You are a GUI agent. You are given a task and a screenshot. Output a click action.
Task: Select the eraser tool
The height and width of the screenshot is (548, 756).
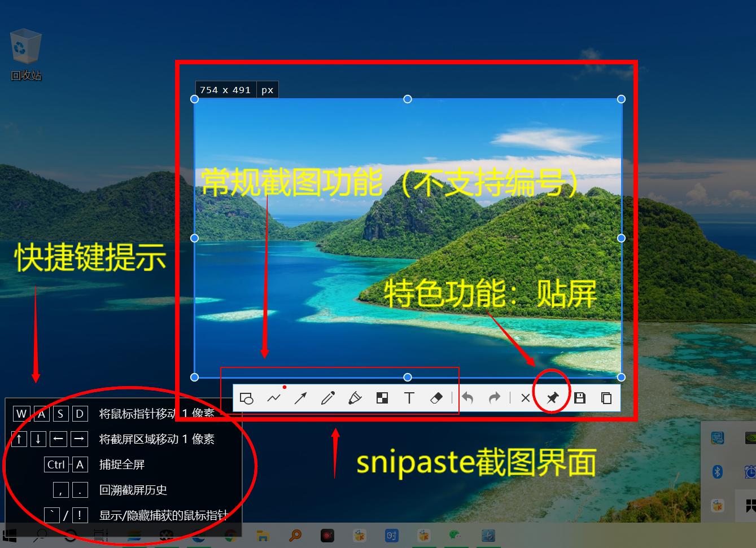tap(436, 398)
